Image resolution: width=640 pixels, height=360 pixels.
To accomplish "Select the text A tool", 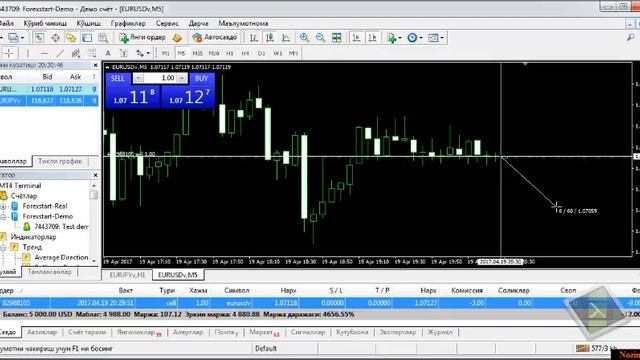I will pyautogui.click(x=108, y=53).
